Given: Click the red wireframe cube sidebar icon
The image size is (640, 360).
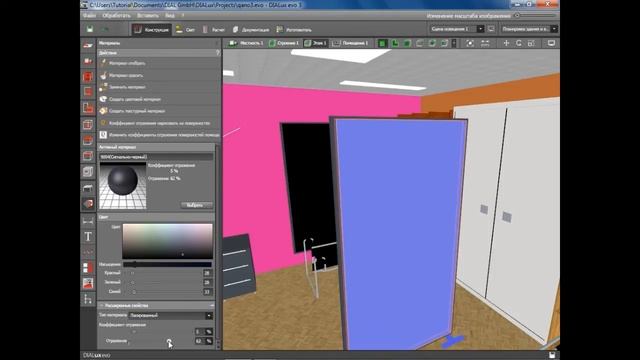Looking at the screenshot, I should [88, 124].
